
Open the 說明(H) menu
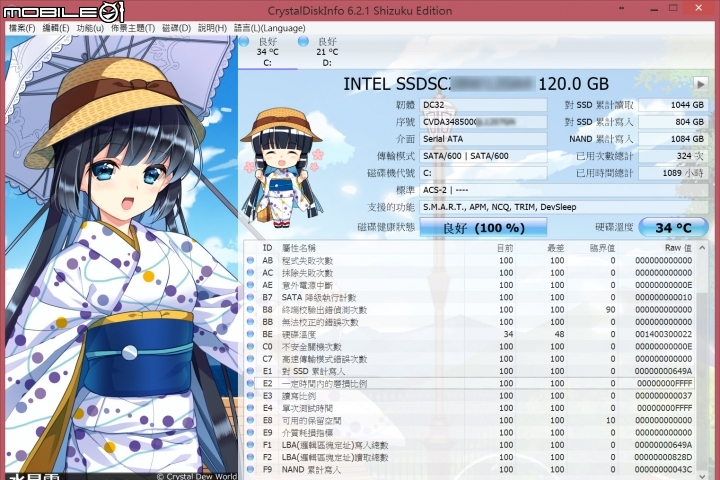[212, 28]
